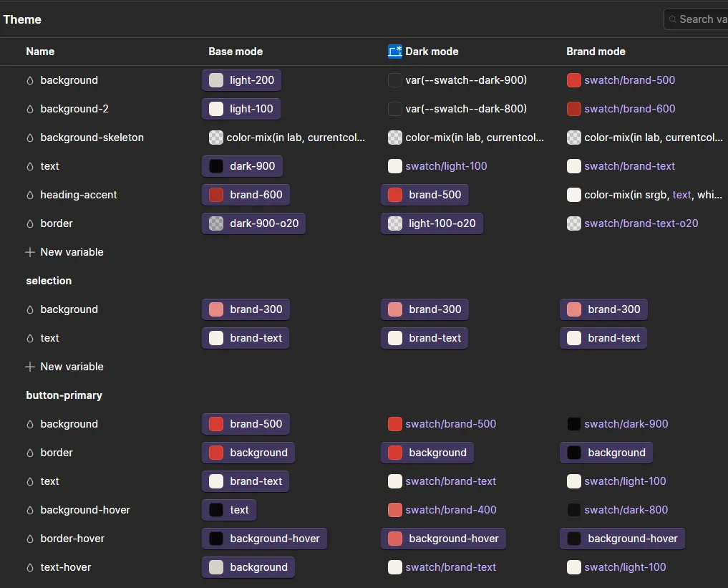
Task: Click swatch next to var(--swatch--dark-900)
Action: click(394, 80)
